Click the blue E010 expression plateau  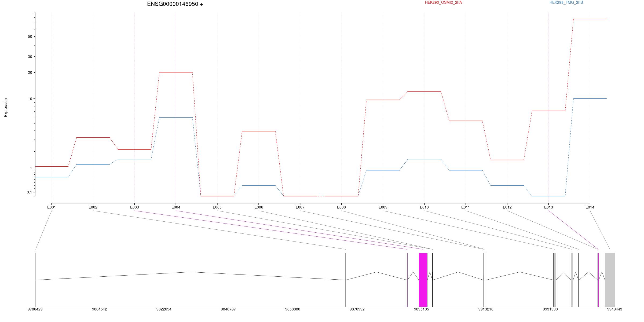(x=424, y=159)
